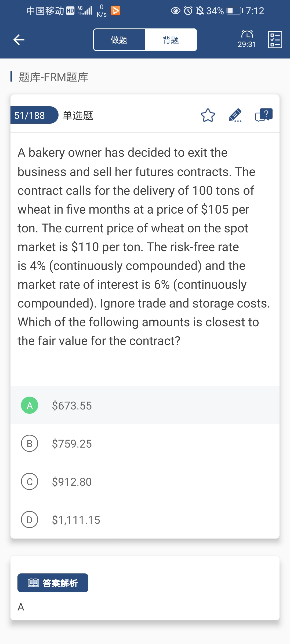Tap the back arrow icon
The width and height of the screenshot is (290, 644).
click(19, 40)
